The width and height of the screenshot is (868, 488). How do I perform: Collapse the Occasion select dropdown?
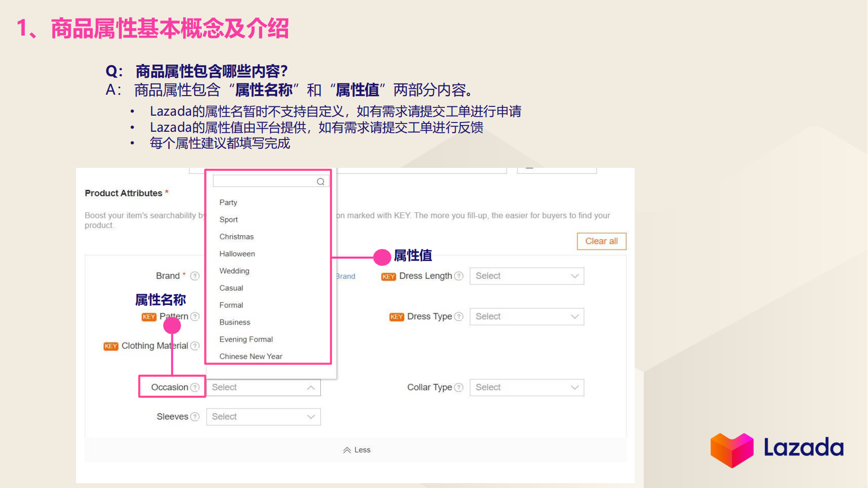pos(263,387)
